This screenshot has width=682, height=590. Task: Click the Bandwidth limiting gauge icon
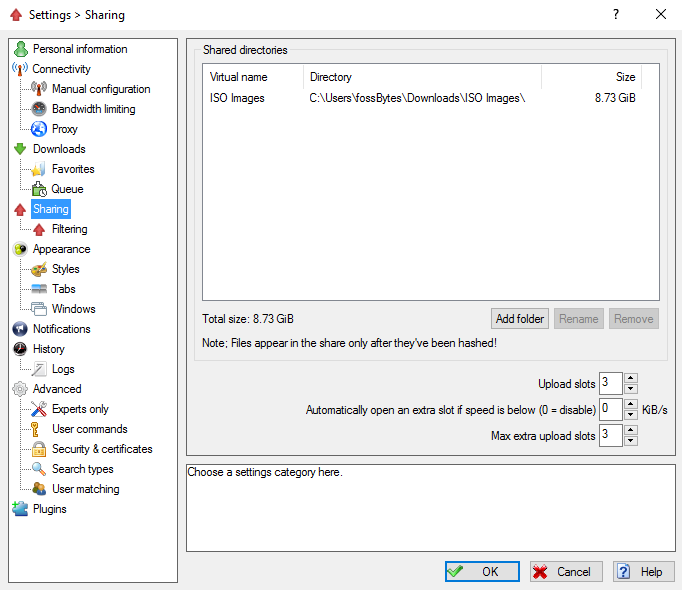click(x=39, y=109)
